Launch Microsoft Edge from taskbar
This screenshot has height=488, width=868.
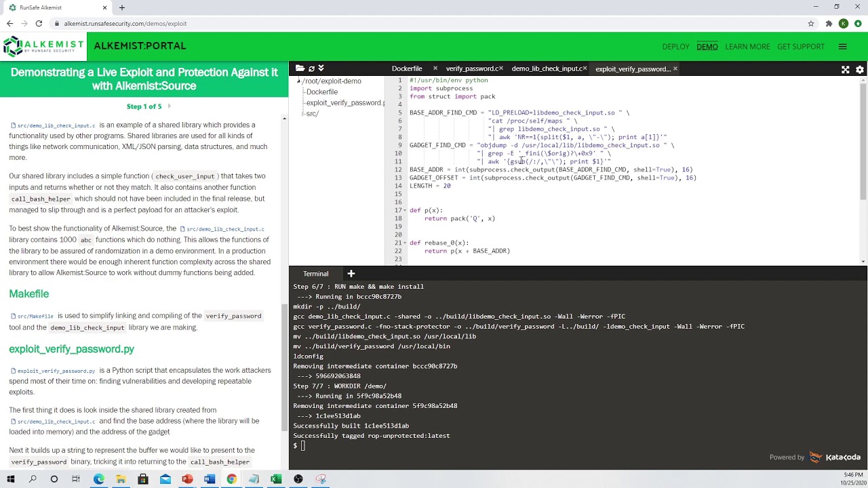click(99, 479)
